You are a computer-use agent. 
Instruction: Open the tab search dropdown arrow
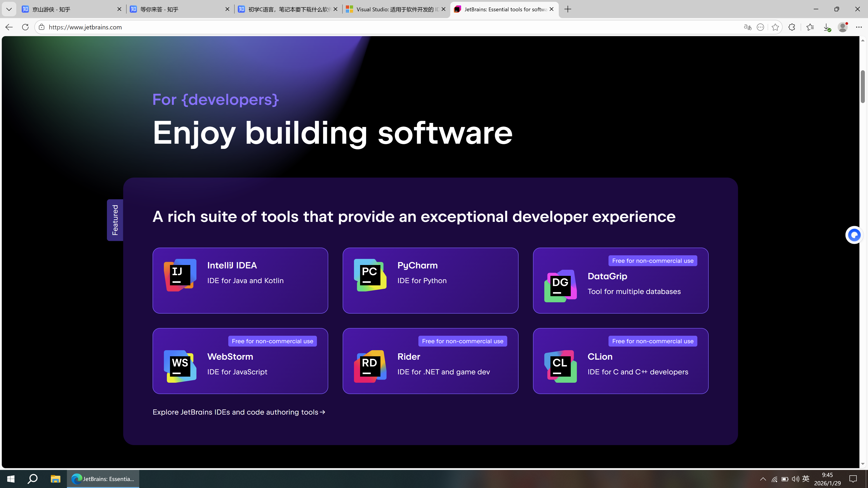pos(9,9)
